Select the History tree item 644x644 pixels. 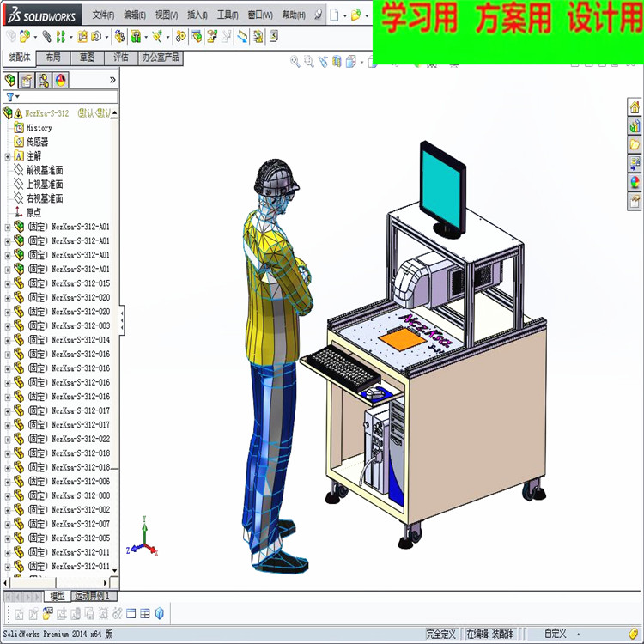click(33, 128)
